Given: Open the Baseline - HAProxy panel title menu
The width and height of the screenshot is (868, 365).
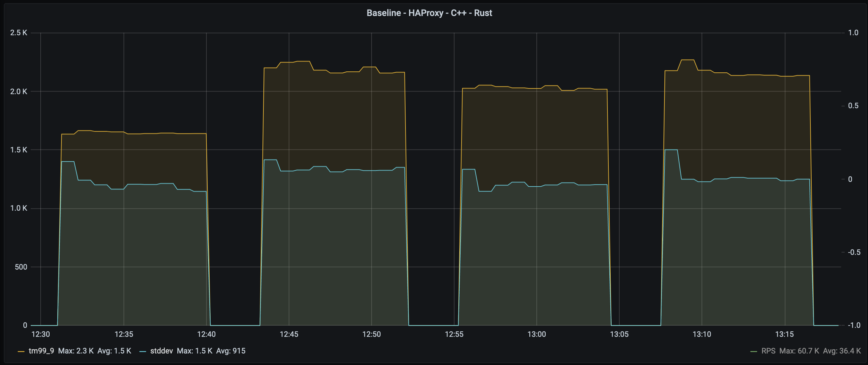Looking at the screenshot, I should pos(429,13).
